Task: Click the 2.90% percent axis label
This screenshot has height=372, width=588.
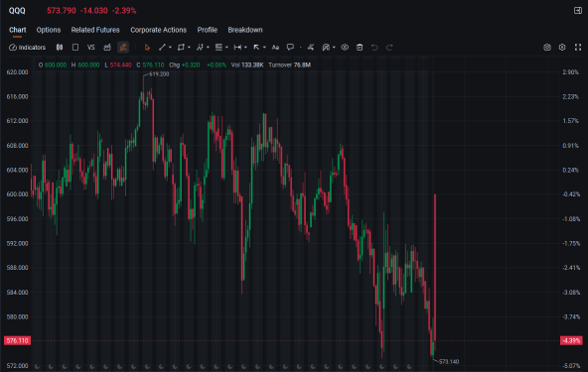Action: coord(570,72)
